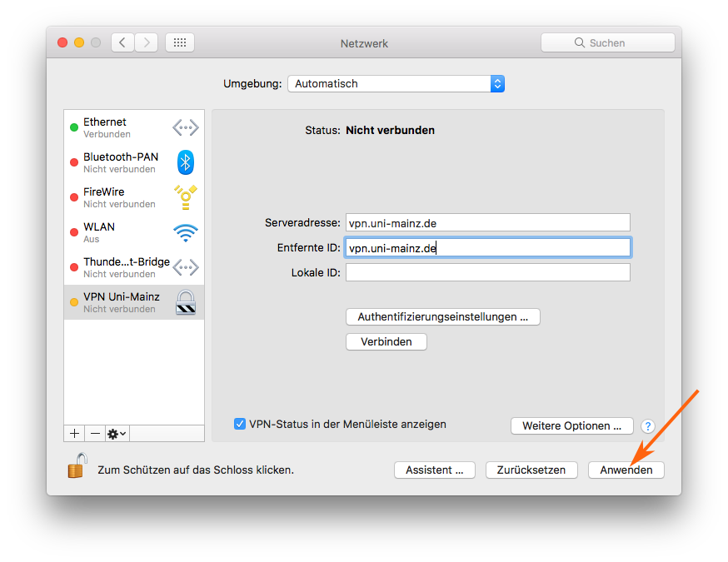This screenshot has height=562, width=728.
Task: Click the FireWire icon
Action: [x=186, y=197]
